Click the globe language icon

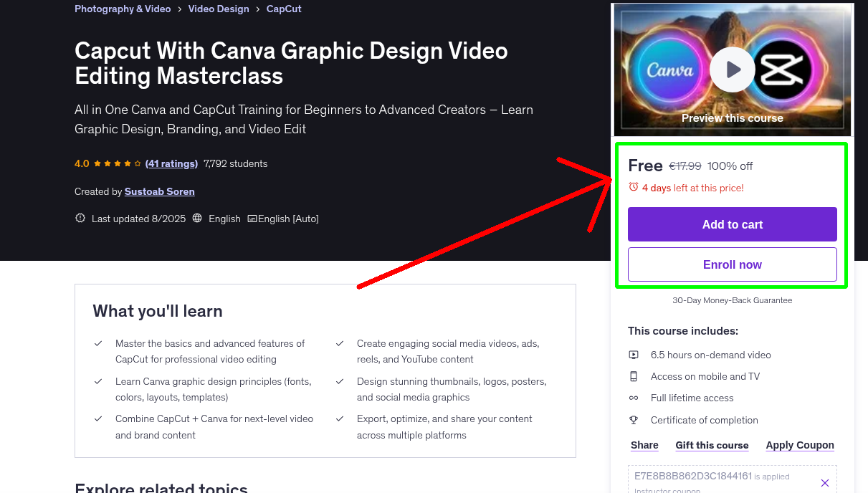196,219
